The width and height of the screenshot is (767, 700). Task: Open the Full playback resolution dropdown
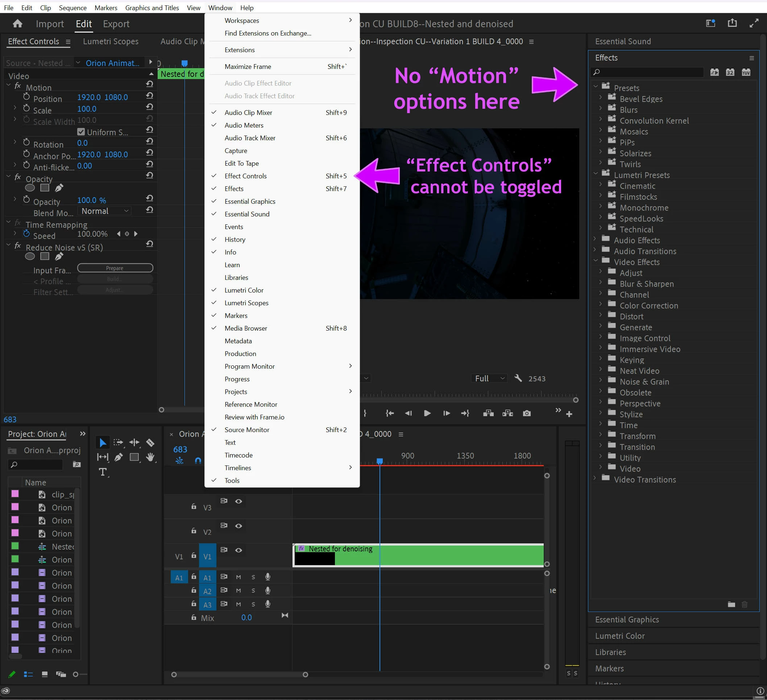(489, 378)
